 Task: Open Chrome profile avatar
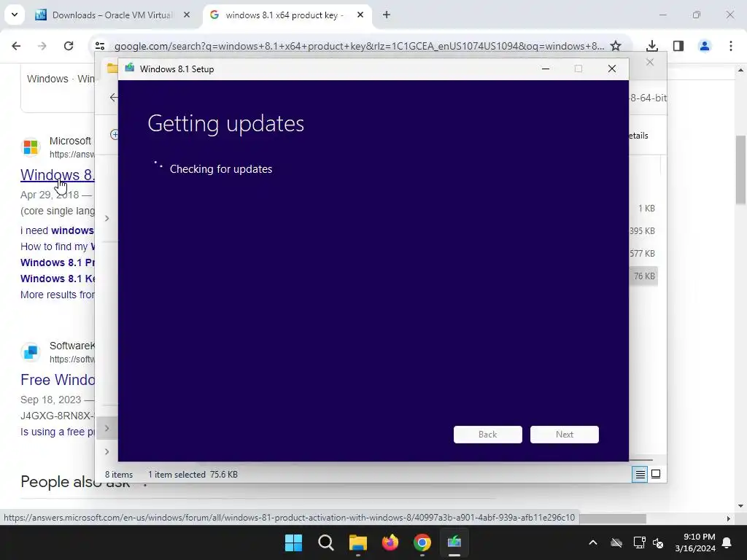tap(704, 46)
